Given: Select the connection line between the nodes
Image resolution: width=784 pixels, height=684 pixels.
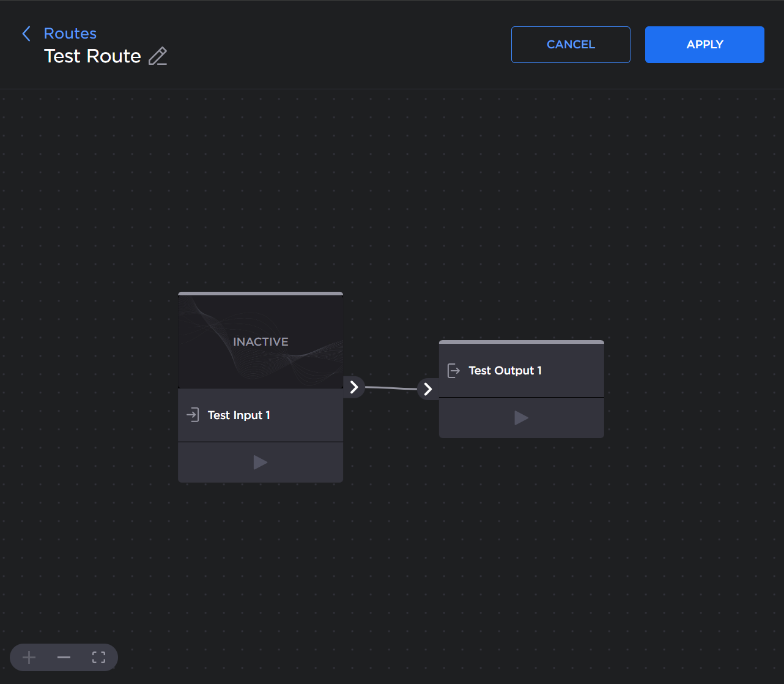Looking at the screenshot, I should [x=391, y=387].
